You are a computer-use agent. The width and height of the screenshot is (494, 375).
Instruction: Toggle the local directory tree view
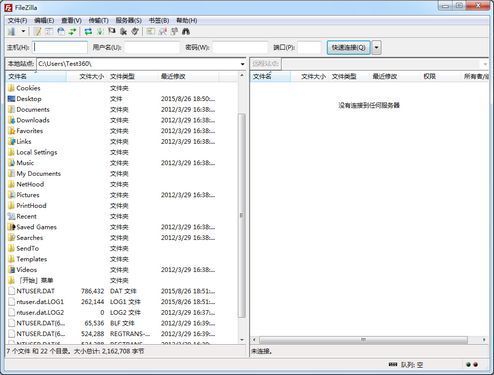coord(49,32)
